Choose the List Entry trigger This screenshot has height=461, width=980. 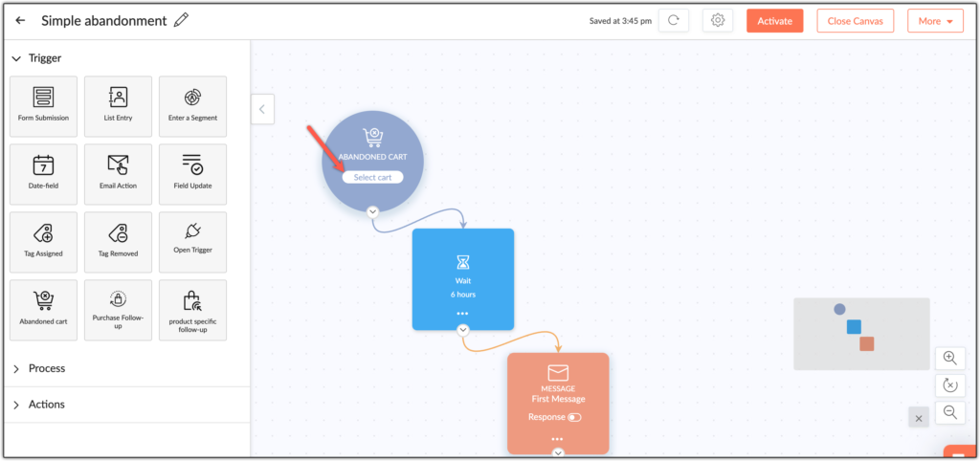[x=118, y=106]
